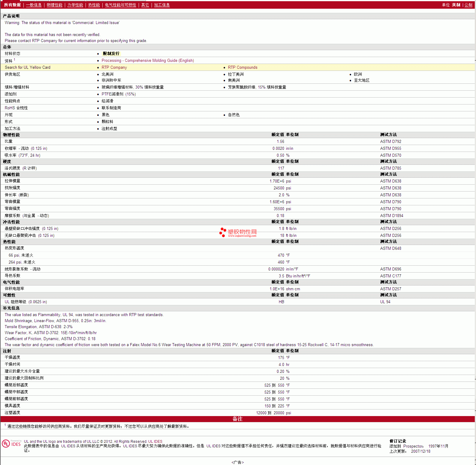Select 芳族聚酰胺纤维, 15% filler text
The height and width of the screenshot is (465, 476).
(x=257, y=87)
